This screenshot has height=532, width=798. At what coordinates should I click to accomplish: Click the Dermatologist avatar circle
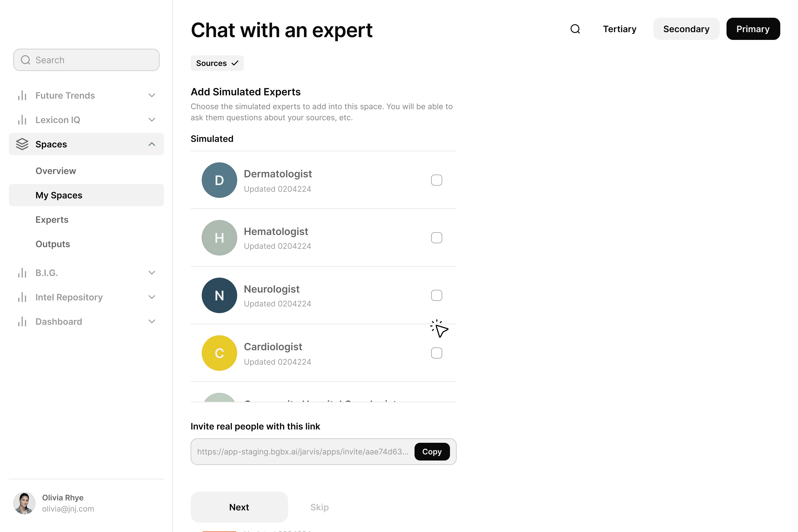click(x=219, y=180)
